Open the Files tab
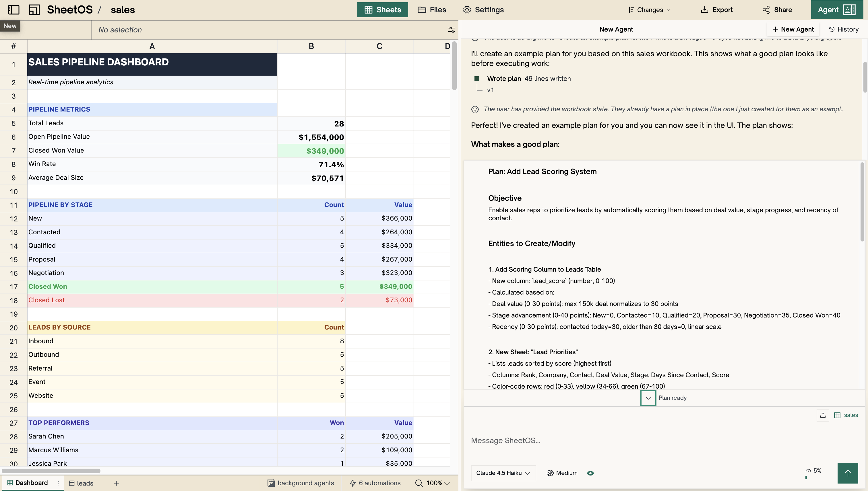 tap(432, 10)
